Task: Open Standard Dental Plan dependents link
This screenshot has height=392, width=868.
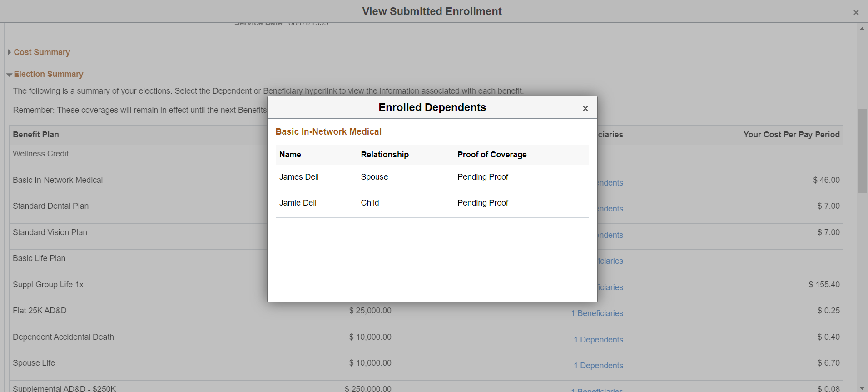Action: click(x=610, y=209)
